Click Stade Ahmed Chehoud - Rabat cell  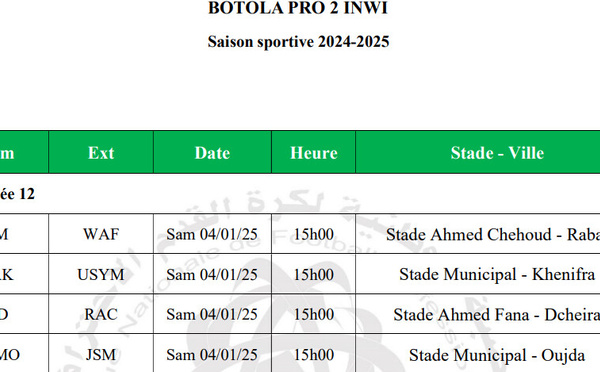point(494,234)
